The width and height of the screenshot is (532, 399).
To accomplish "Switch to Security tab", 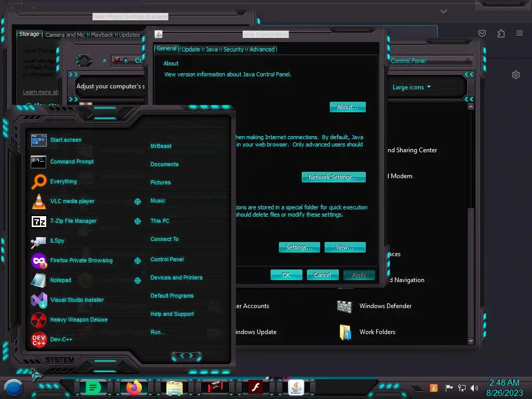I will 233,49.
